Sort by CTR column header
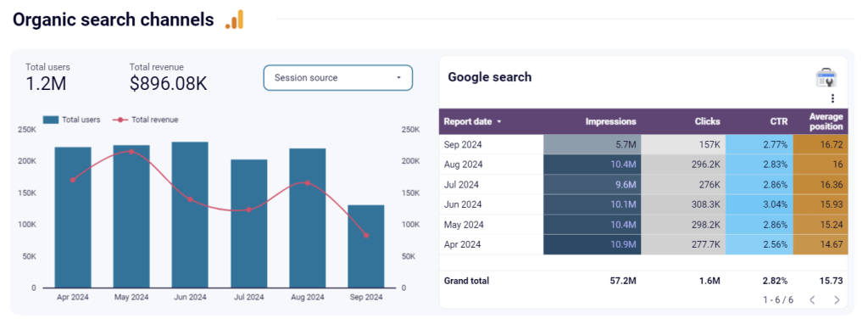Screen dimensions: 868x324 (779, 122)
